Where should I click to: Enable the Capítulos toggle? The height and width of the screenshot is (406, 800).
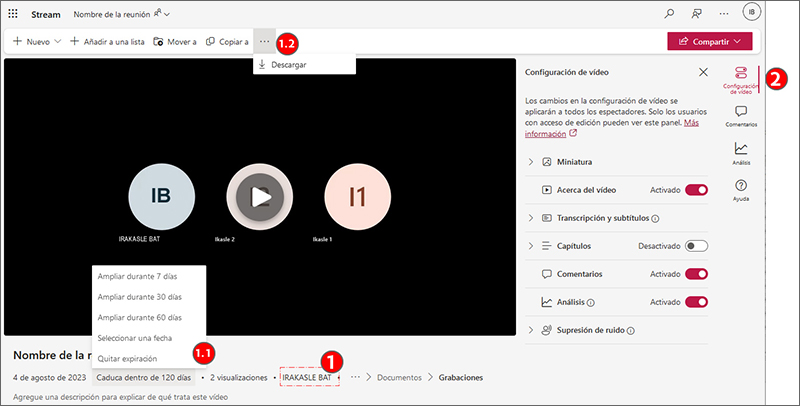pyautogui.click(x=696, y=245)
